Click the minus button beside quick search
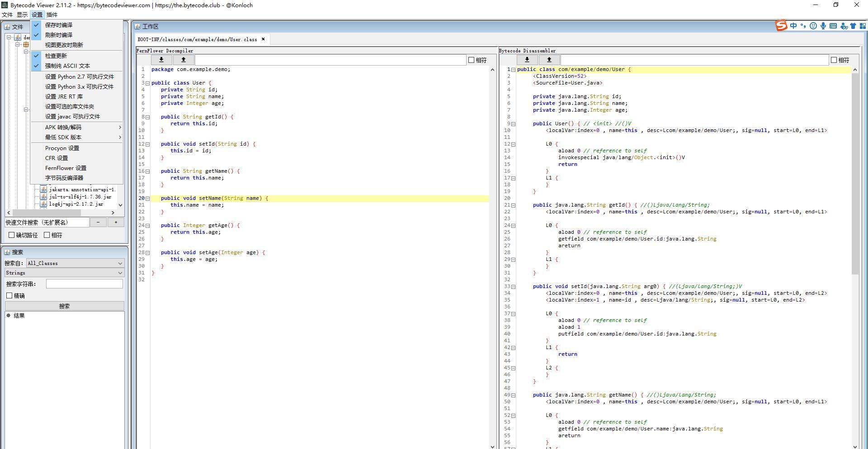The width and height of the screenshot is (868, 449). (x=98, y=222)
